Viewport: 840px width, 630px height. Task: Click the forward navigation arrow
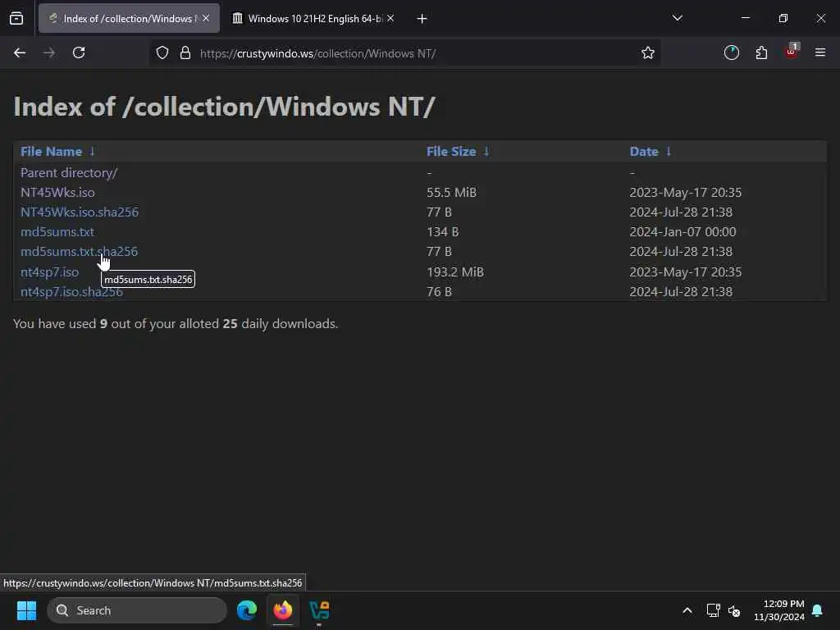[x=48, y=52]
